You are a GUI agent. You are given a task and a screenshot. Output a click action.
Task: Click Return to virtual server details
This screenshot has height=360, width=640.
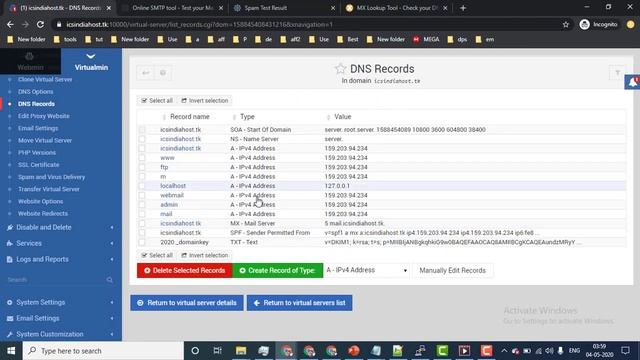[x=187, y=303]
